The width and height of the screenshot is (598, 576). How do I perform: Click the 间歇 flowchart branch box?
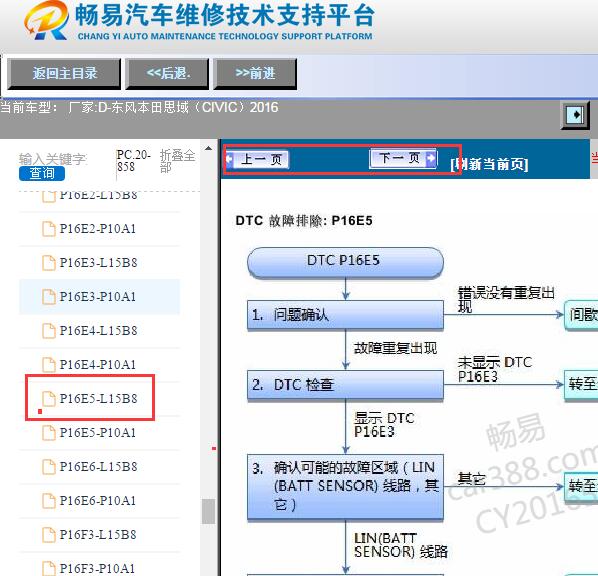click(581, 315)
